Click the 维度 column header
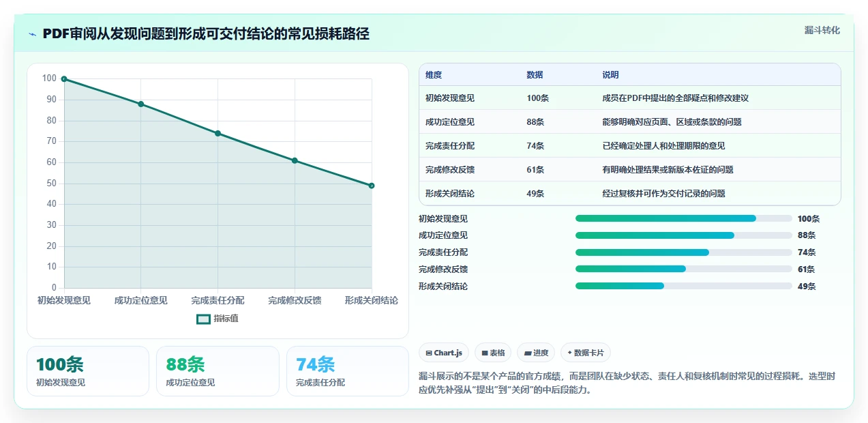This screenshot has width=868, height=423. click(434, 75)
